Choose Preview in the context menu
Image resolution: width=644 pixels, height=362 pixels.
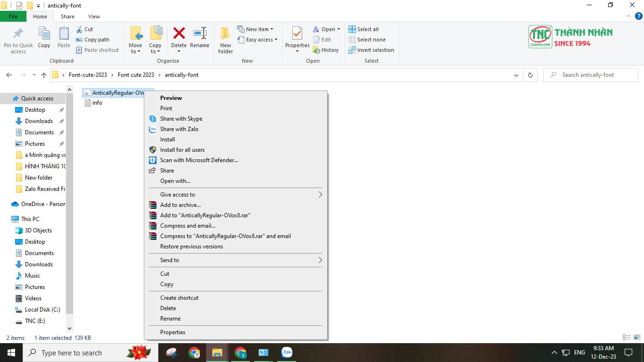pos(171,98)
